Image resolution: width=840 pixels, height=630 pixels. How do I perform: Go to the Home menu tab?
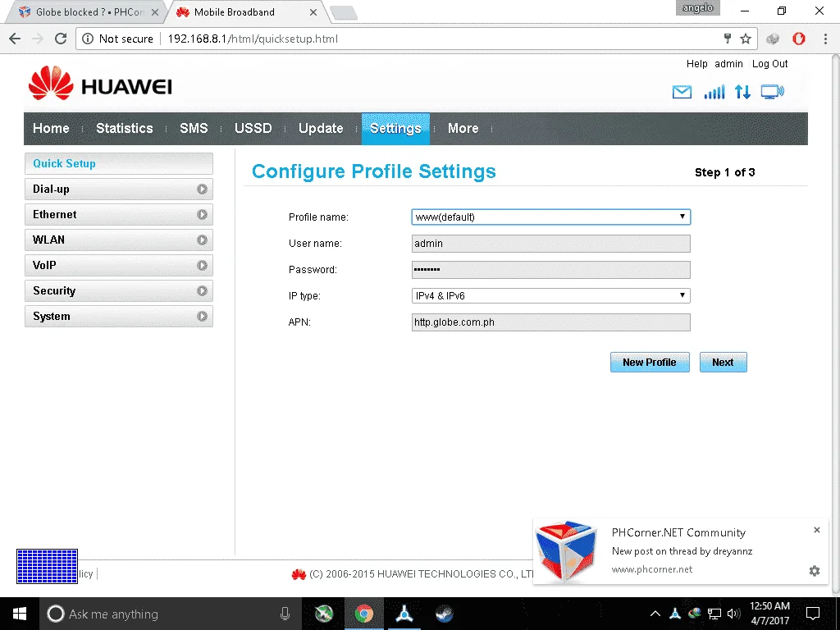pyautogui.click(x=51, y=129)
